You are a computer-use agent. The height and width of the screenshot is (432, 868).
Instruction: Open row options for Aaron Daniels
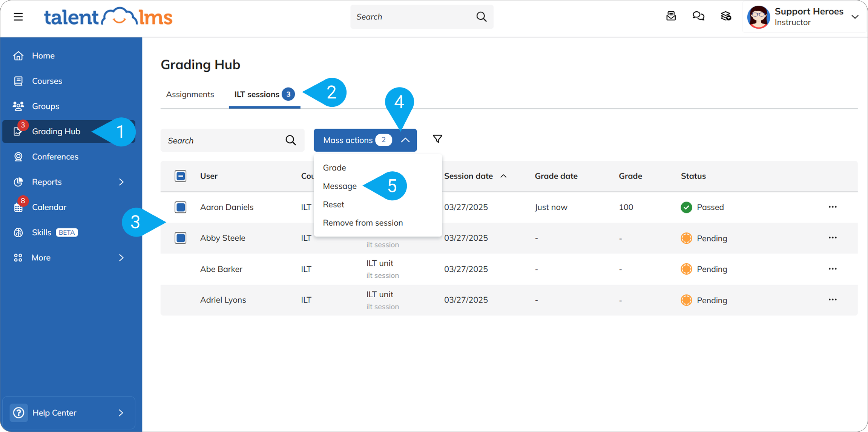(x=833, y=207)
